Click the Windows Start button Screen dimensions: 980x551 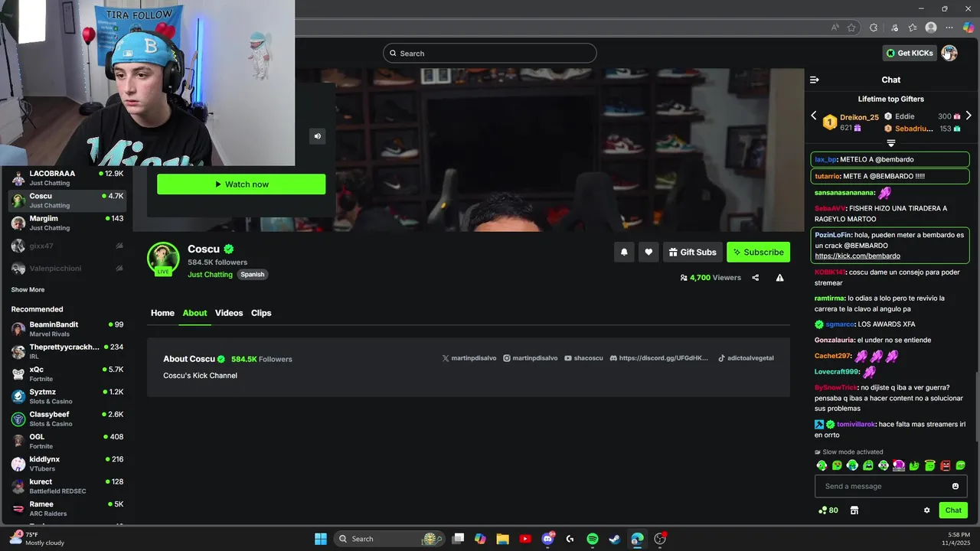pyautogui.click(x=321, y=539)
